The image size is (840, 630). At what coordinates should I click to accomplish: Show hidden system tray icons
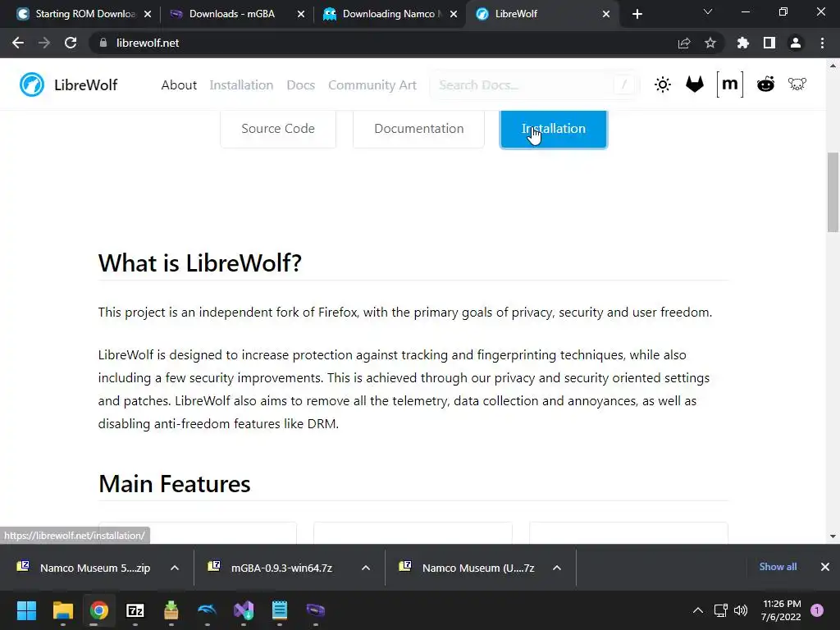[698, 610]
